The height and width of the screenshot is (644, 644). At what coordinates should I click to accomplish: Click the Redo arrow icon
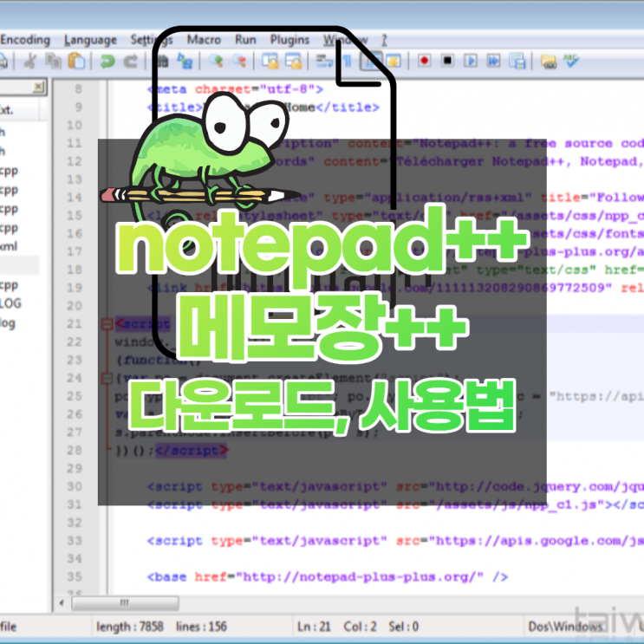pos(131,62)
